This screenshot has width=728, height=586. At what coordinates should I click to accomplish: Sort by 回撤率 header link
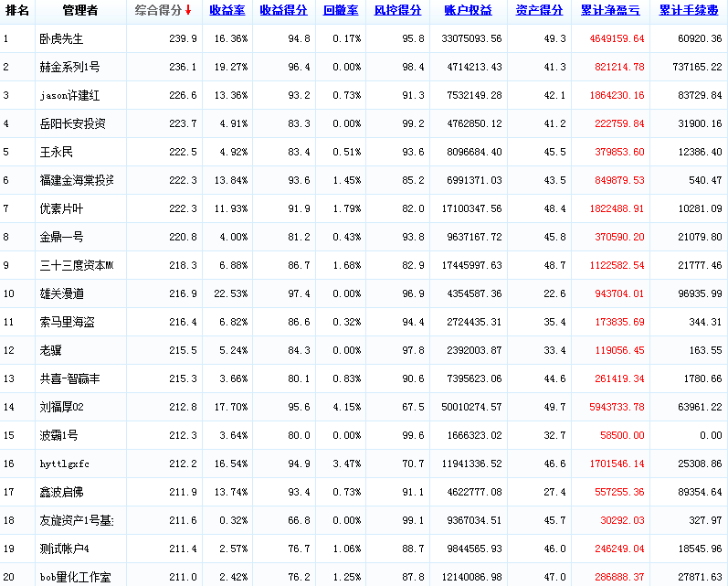coord(341,11)
